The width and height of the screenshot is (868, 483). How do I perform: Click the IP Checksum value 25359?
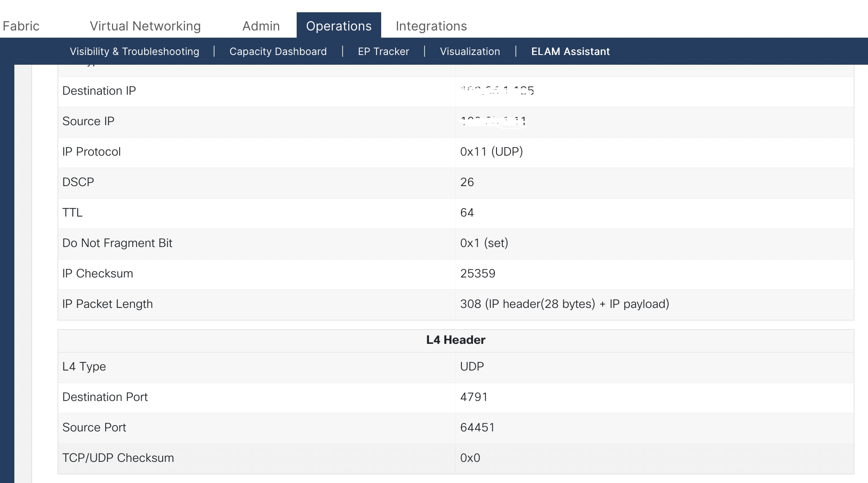478,274
